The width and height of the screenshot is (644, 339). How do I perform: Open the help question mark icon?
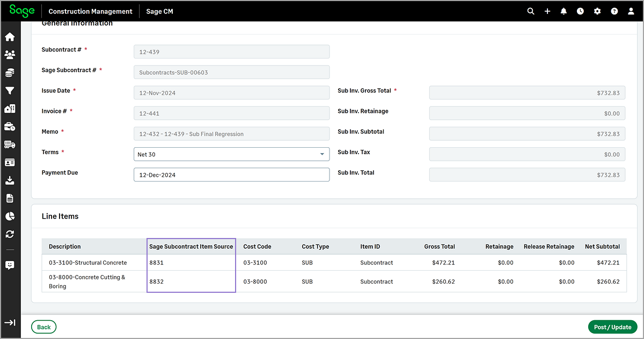click(614, 11)
